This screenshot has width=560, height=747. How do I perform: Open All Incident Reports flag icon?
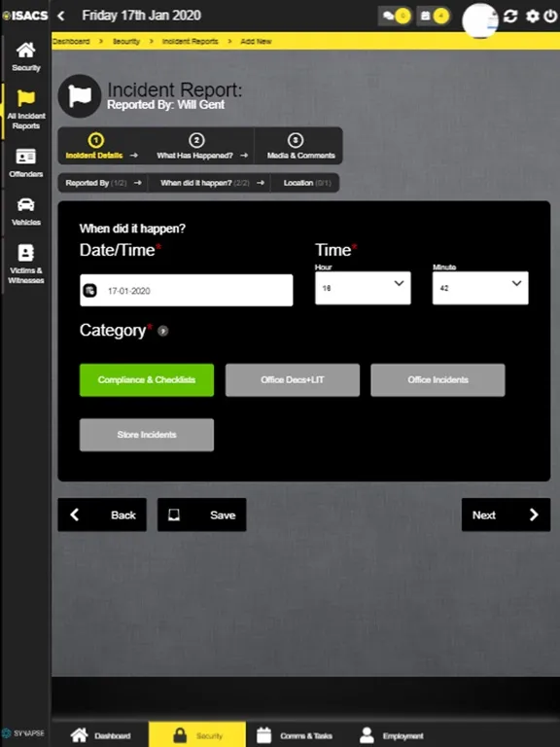click(x=25, y=98)
